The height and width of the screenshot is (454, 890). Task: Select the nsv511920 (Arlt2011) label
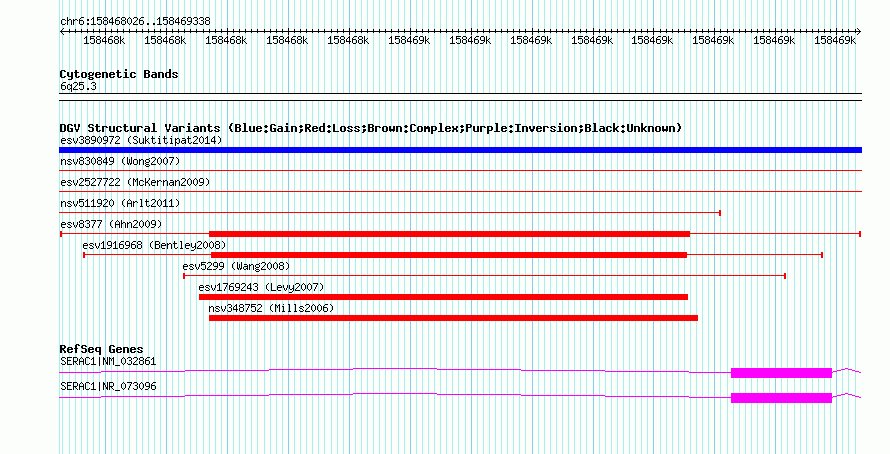(120, 203)
